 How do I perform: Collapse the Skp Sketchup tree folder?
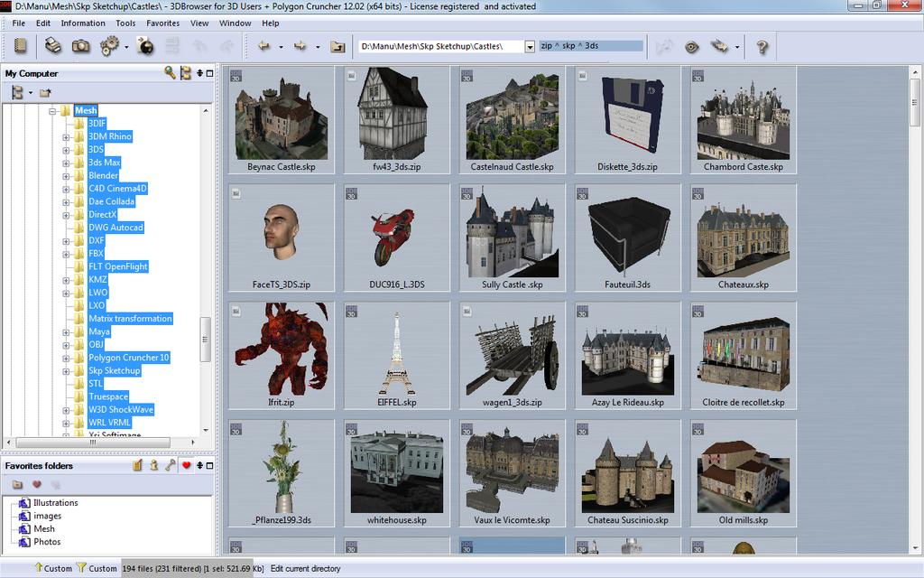(64, 370)
